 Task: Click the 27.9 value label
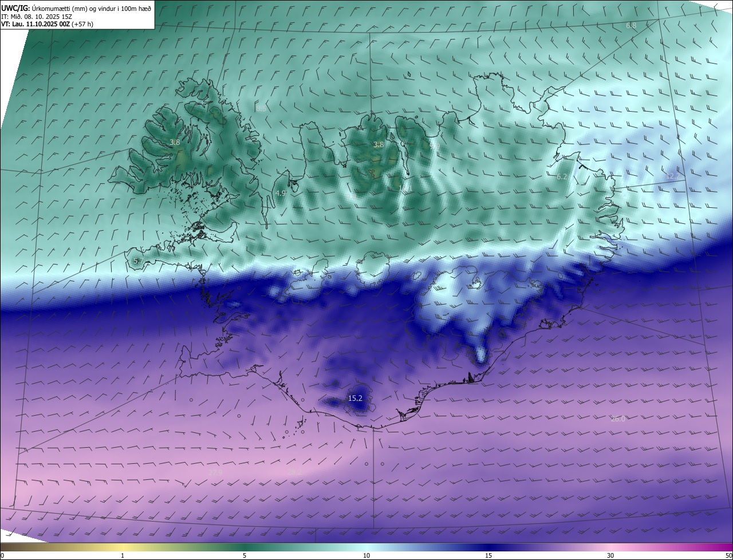click(215, 472)
